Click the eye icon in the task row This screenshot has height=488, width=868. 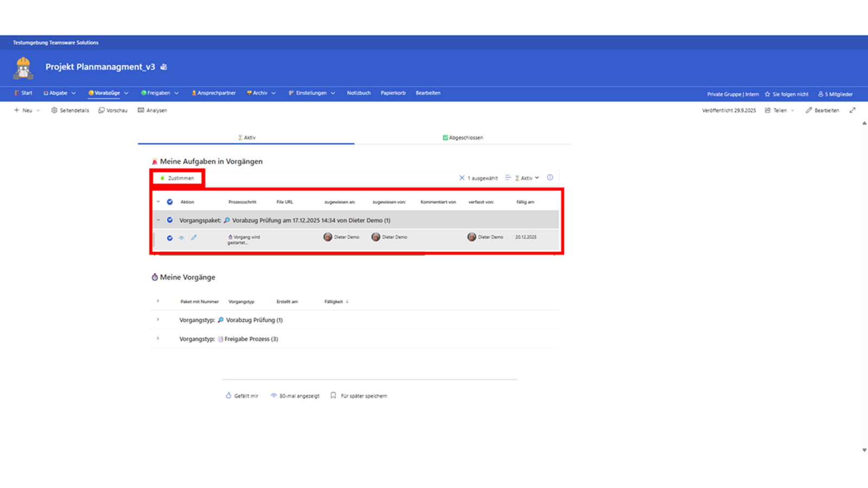[x=182, y=237]
